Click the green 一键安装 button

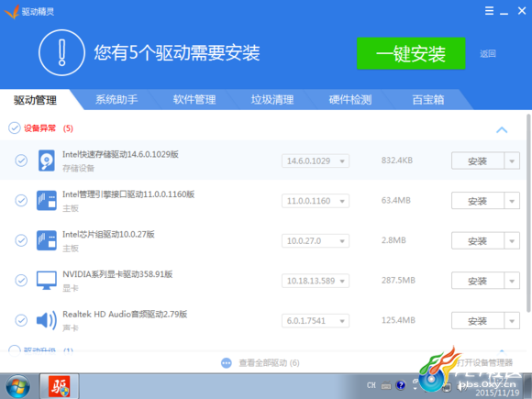tap(411, 53)
